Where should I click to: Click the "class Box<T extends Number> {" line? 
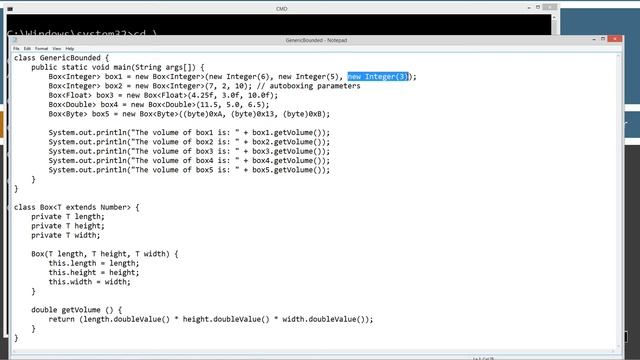click(x=77, y=207)
